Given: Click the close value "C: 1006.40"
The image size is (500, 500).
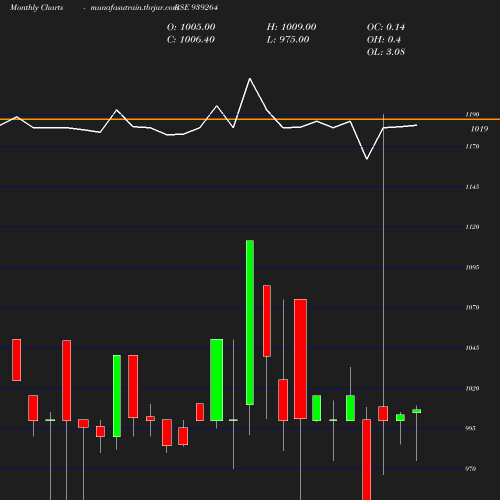Looking at the screenshot, I should [191, 40].
